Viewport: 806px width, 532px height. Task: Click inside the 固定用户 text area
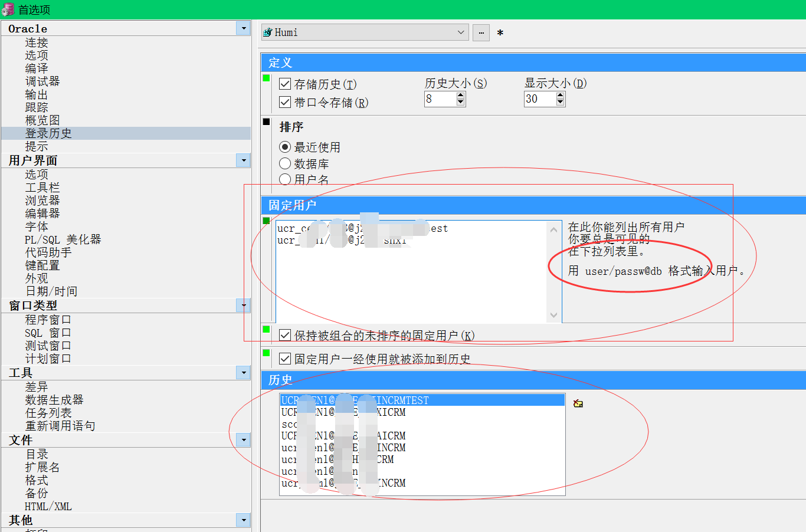coord(411,272)
